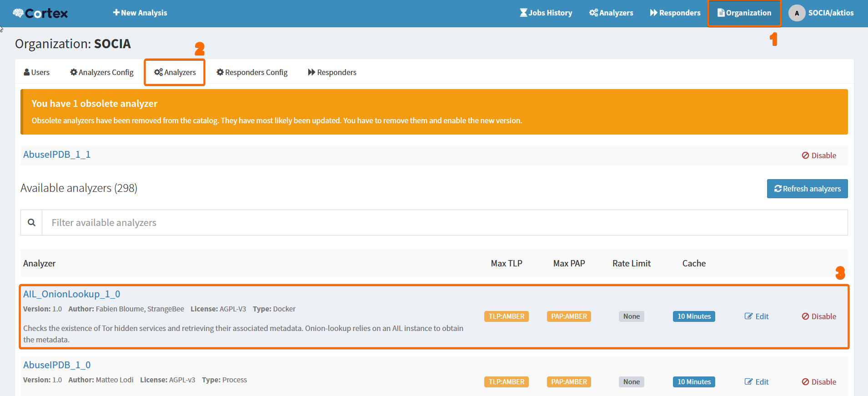Image resolution: width=868 pixels, height=396 pixels.
Task: Click the Max PAP column header
Action: [x=569, y=263]
